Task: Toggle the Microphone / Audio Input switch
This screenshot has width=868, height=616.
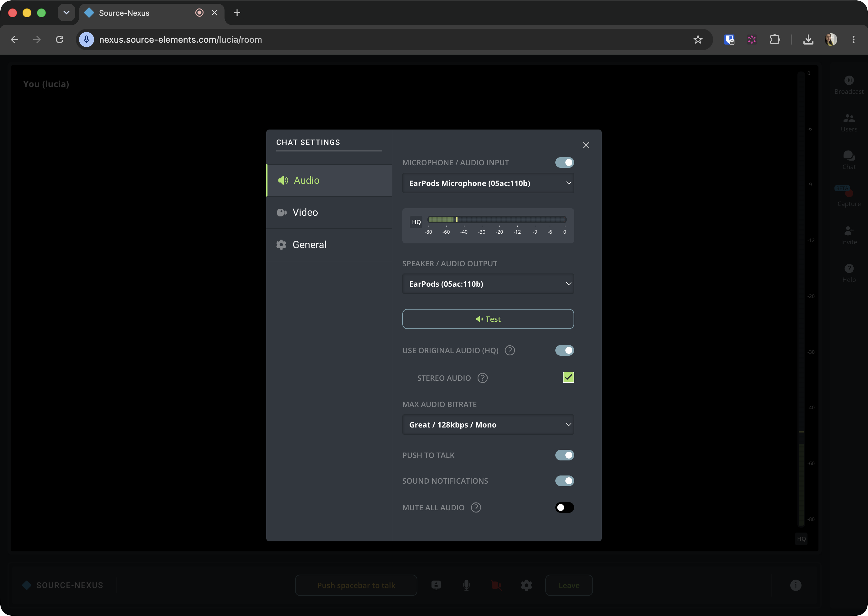Action: pyautogui.click(x=564, y=162)
